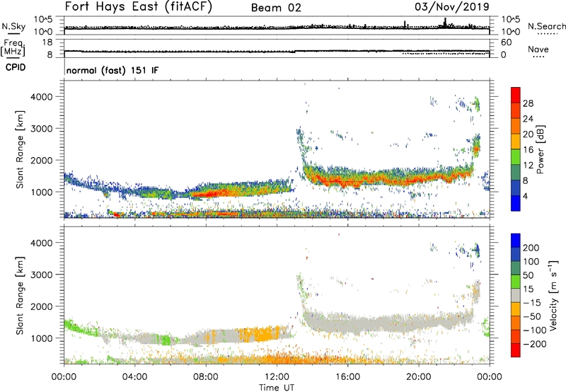Click 'Slant Range [km]' label of power panel

(20, 149)
